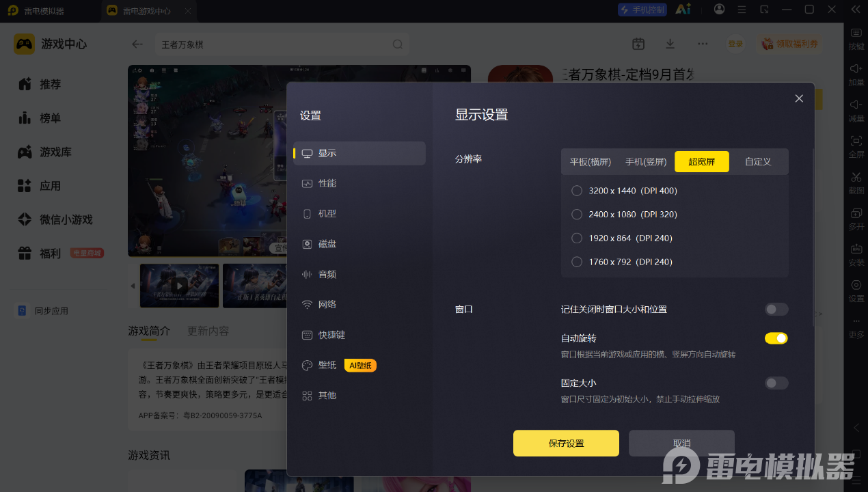
Task: Click the 领取福利券 button
Action: coord(789,44)
